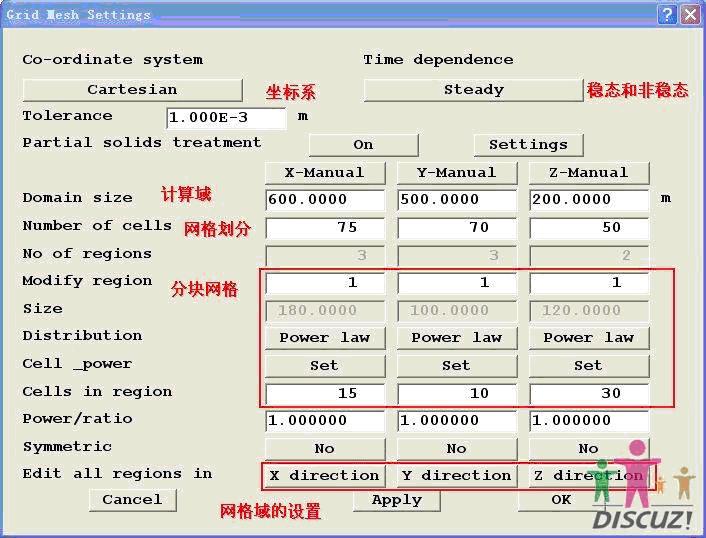
Task: Toggle the X Symmetric No button
Action: [324, 449]
